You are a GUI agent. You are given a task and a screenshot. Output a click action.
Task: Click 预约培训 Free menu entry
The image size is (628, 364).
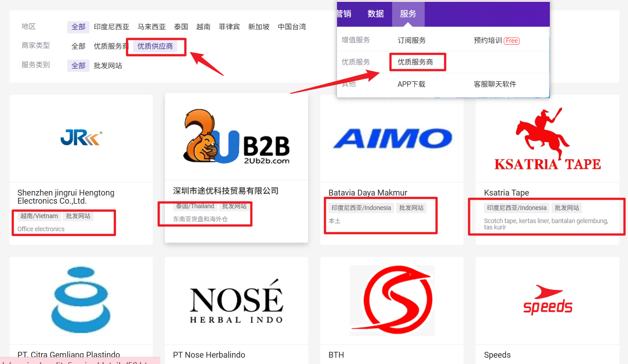coord(496,40)
